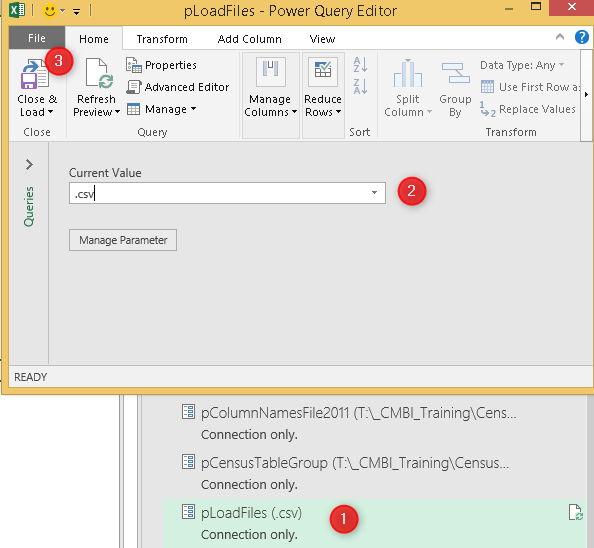Click the Split Column icon
This screenshot has height=548, width=594.
408,73
